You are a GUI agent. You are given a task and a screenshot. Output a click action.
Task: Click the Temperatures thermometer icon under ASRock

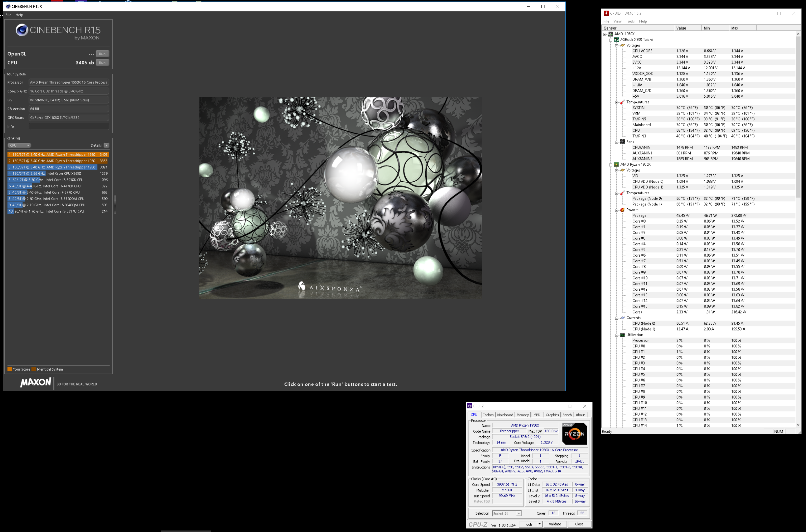(x=622, y=102)
